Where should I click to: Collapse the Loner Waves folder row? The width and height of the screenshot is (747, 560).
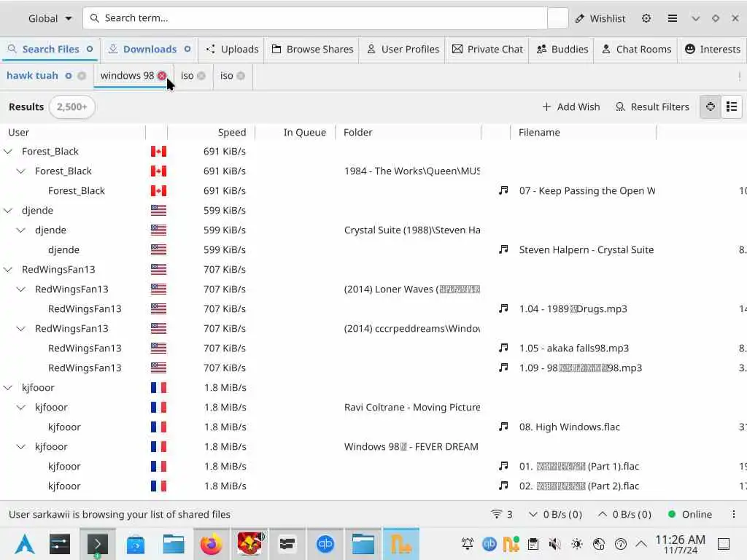(x=21, y=289)
